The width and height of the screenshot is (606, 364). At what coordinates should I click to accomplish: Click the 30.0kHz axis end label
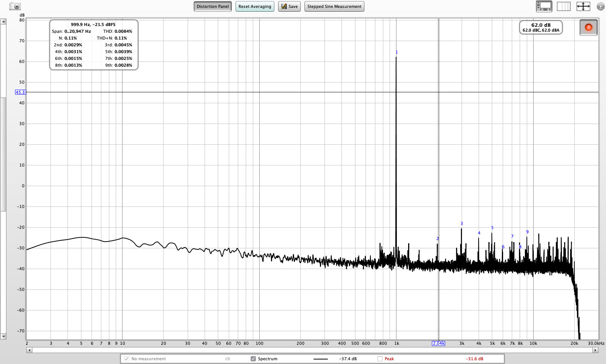tap(596, 343)
